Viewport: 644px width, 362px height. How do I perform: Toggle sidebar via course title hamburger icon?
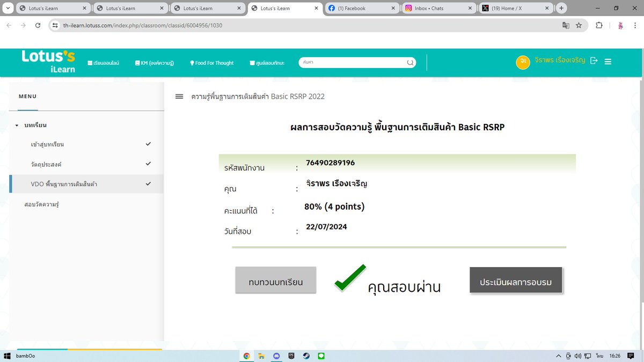(179, 97)
